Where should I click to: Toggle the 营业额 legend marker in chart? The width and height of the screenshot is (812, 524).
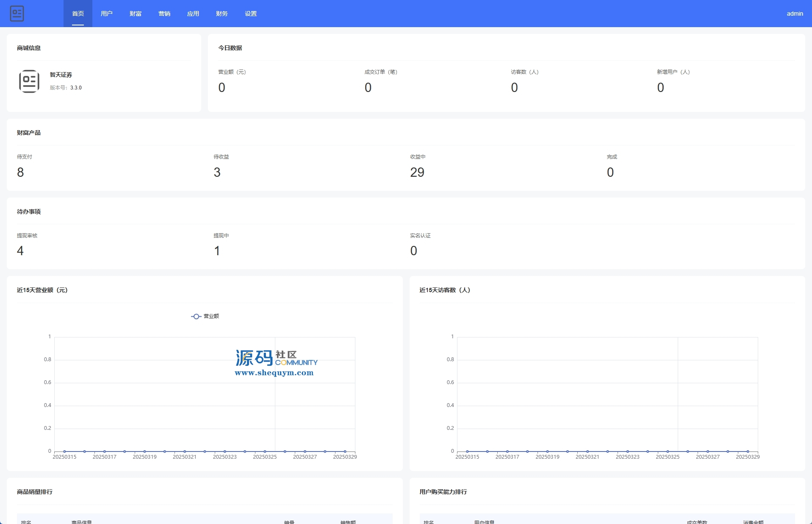196,316
